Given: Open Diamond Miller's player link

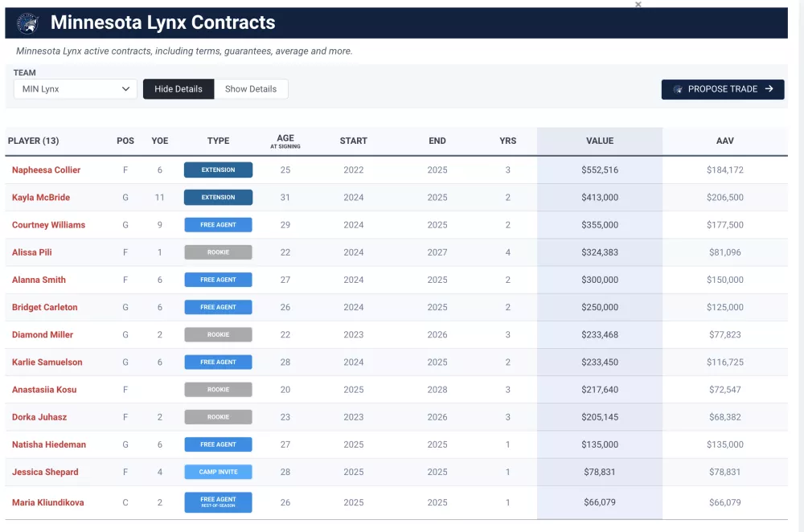Looking at the screenshot, I should coord(43,334).
